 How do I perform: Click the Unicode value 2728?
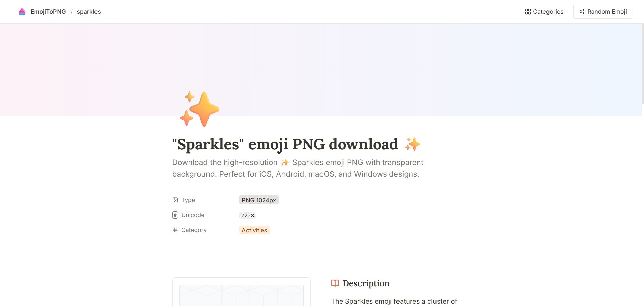(248, 215)
